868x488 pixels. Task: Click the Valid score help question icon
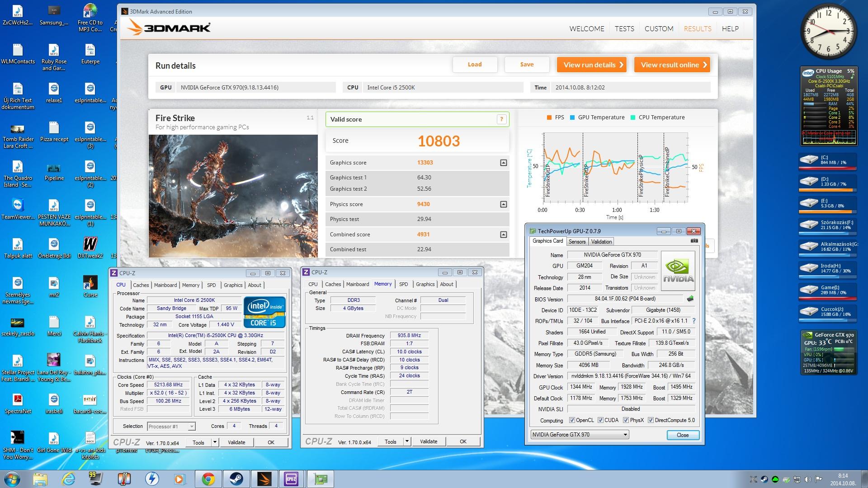(501, 119)
